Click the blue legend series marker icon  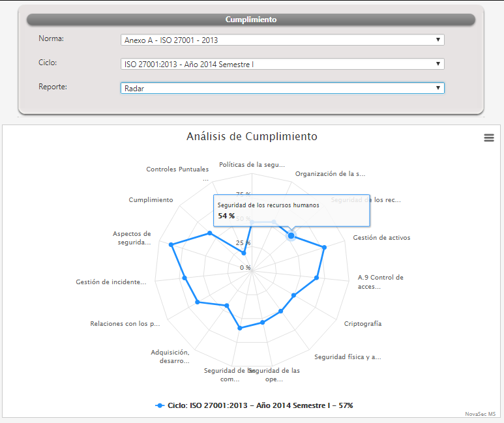(x=160, y=405)
